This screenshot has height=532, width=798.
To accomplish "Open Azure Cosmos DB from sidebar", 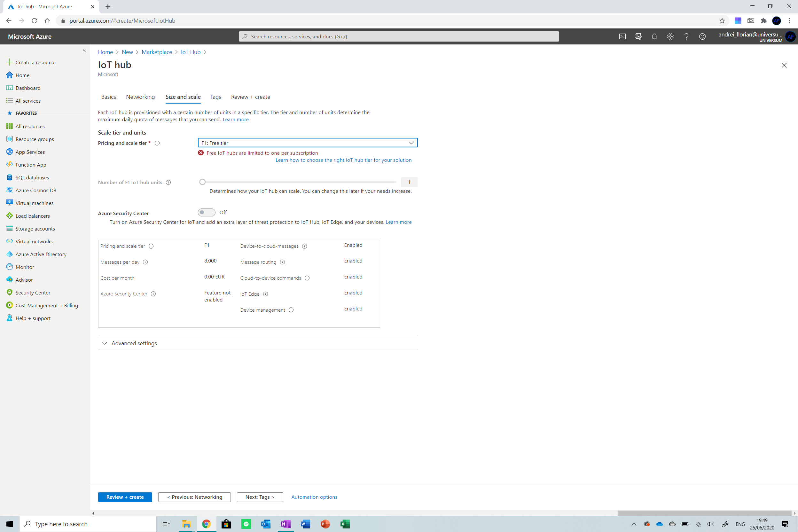I will [x=35, y=190].
